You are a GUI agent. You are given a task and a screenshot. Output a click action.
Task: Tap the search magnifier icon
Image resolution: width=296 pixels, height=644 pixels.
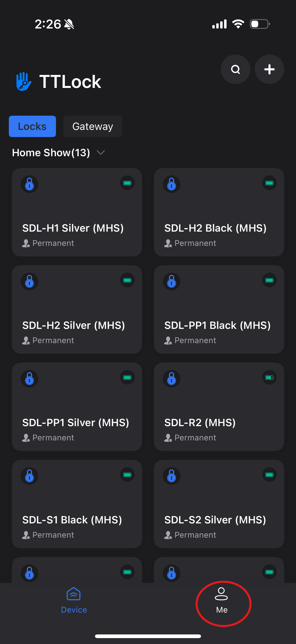pos(235,69)
